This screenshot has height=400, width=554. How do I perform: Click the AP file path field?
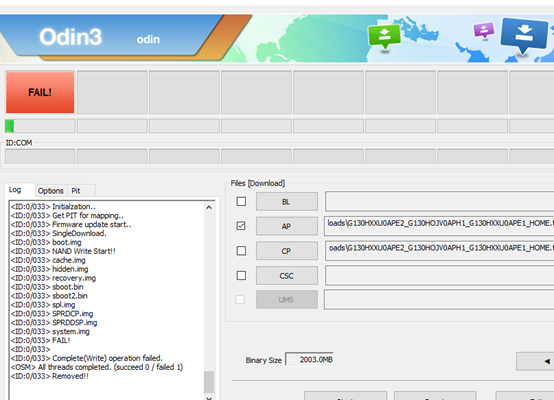coord(439,226)
